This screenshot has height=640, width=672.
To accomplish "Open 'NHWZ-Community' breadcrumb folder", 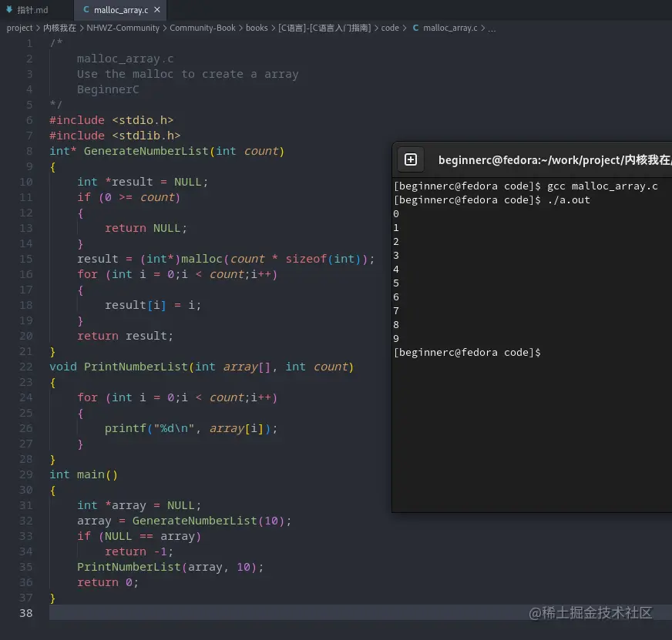I will tap(123, 28).
